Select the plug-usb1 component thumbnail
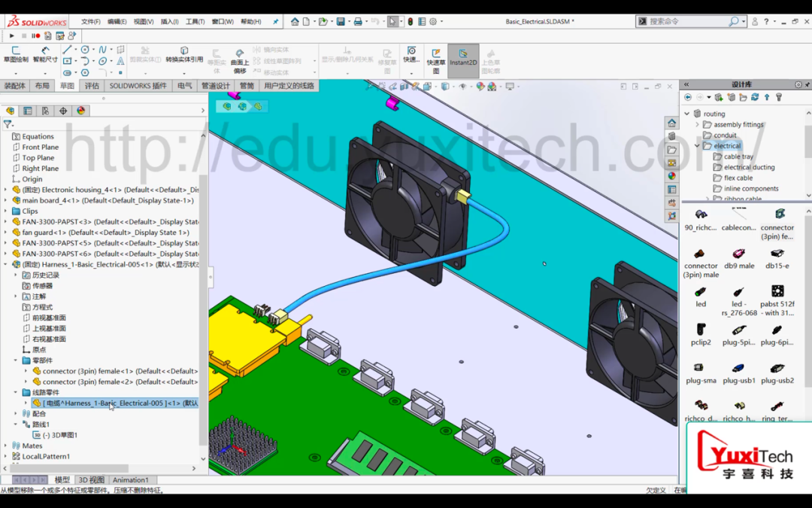This screenshot has height=508, width=812. click(x=739, y=373)
